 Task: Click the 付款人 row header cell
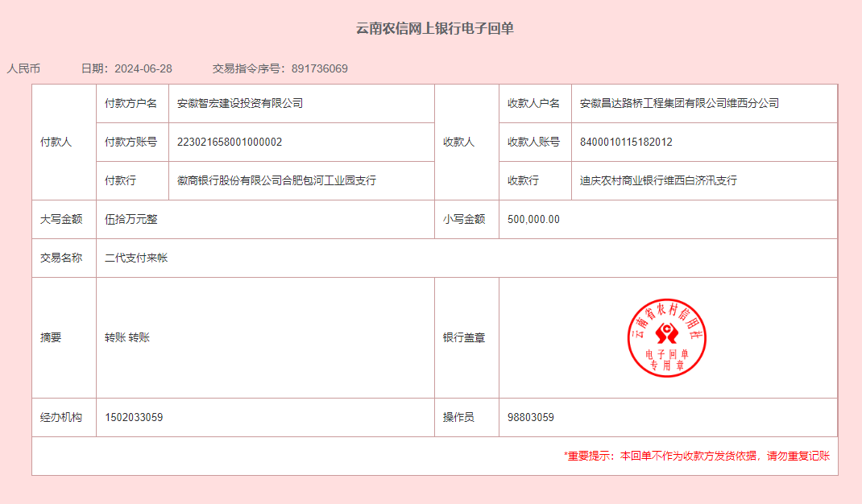click(x=56, y=142)
